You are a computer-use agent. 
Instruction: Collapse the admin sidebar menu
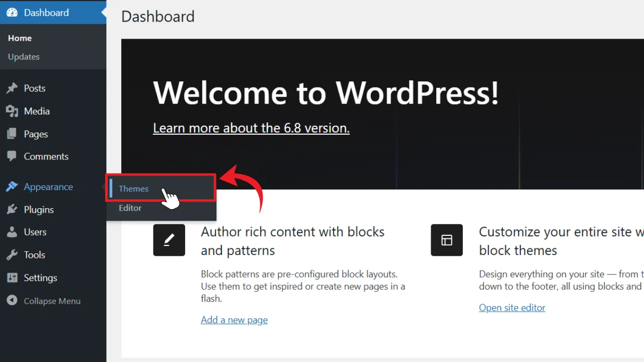click(53, 301)
